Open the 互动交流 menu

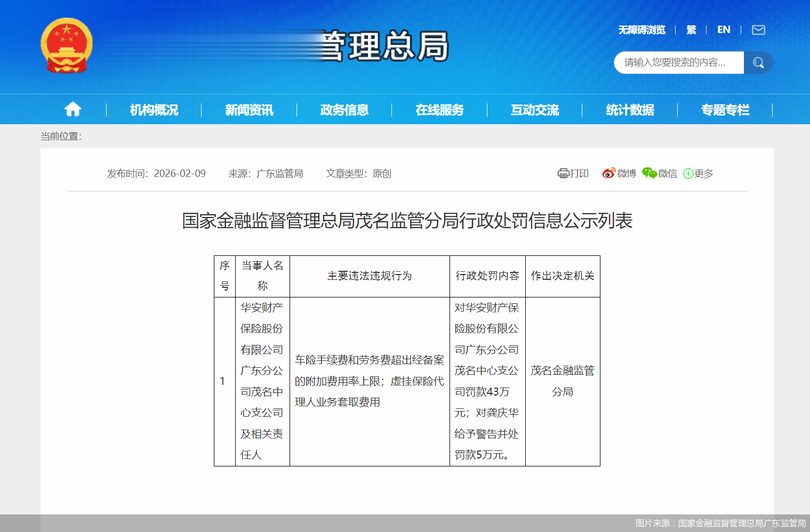535,110
